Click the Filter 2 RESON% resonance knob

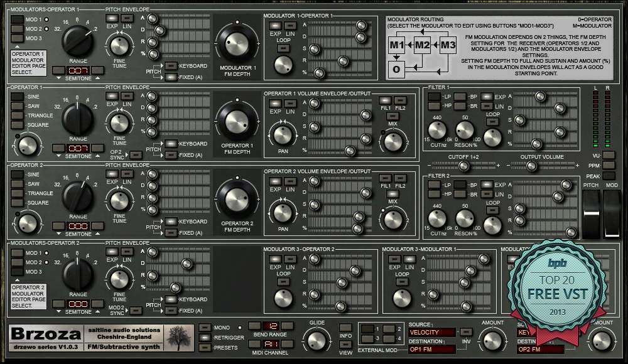coord(465,218)
